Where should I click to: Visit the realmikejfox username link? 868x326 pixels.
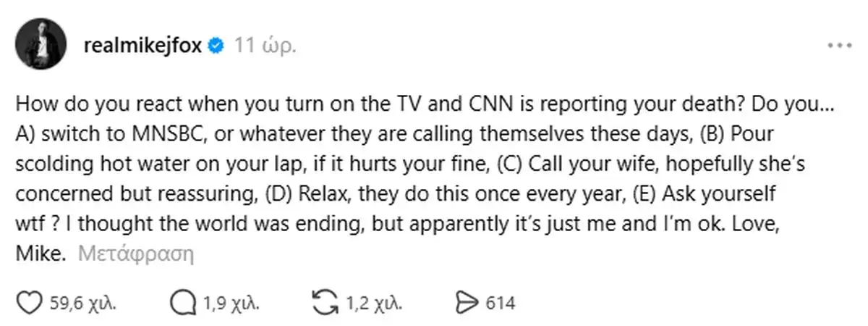point(146,46)
